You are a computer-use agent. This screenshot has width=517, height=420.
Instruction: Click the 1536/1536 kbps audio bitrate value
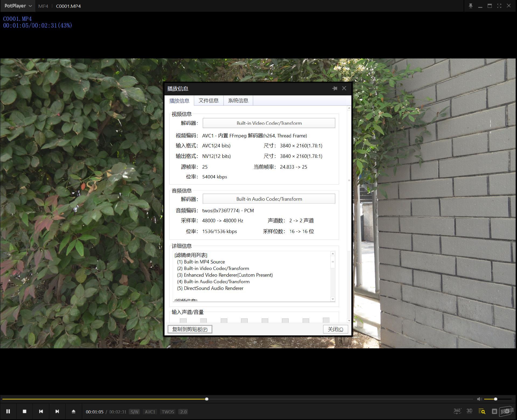pyautogui.click(x=219, y=231)
